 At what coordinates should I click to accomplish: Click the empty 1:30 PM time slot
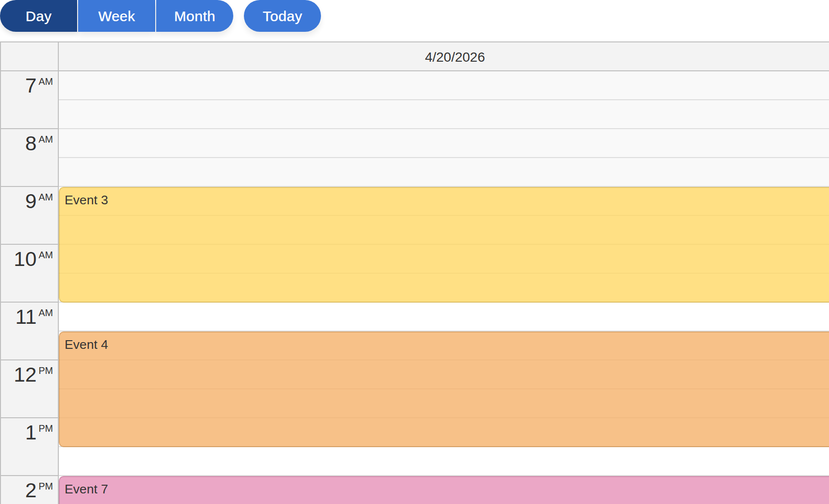coord(444,462)
